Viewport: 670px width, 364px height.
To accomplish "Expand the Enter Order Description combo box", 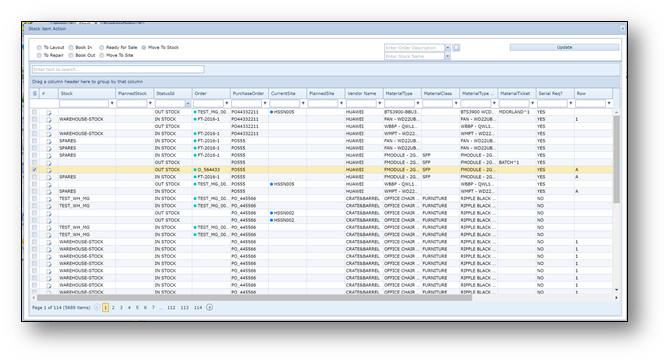I will coord(447,48).
